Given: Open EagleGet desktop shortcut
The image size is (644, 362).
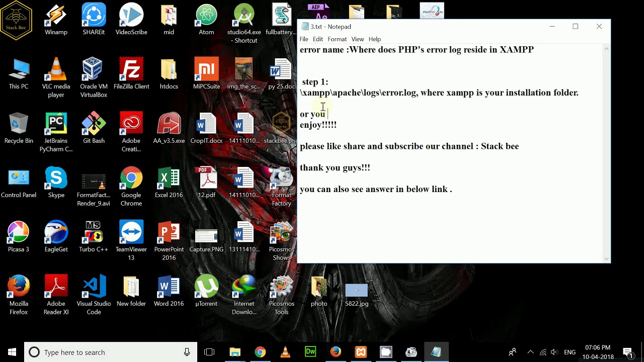Looking at the screenshot, I should click(56, 237).
